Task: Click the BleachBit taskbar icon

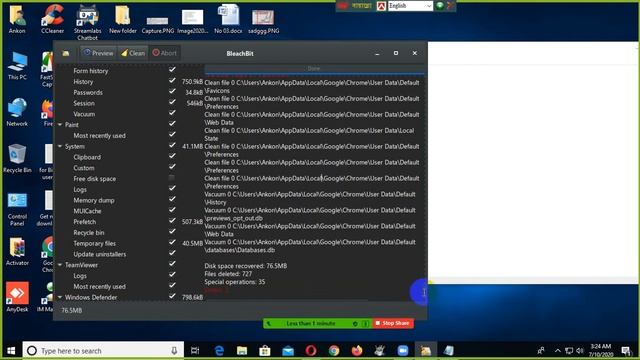Action: [x=425, y=351]
